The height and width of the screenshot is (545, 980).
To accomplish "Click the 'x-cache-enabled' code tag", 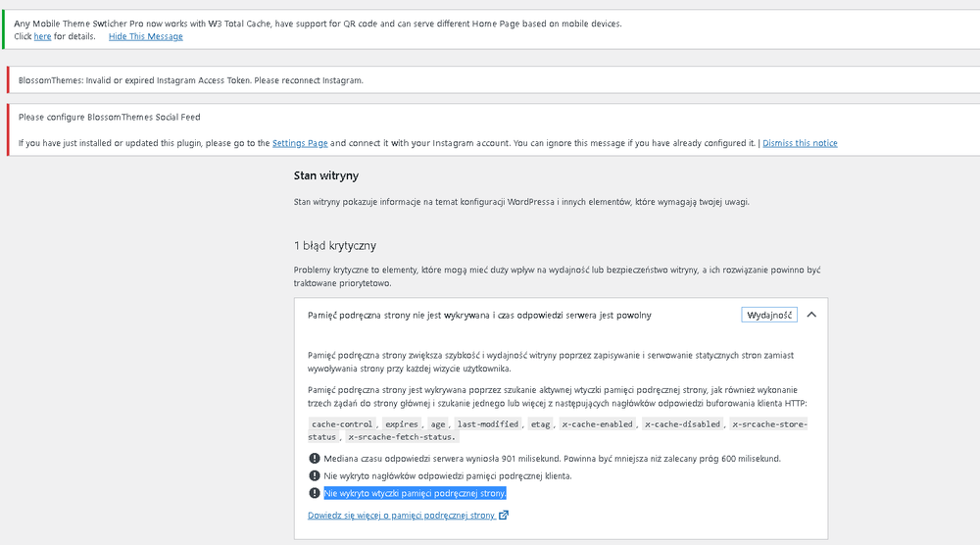I will 598,423.
